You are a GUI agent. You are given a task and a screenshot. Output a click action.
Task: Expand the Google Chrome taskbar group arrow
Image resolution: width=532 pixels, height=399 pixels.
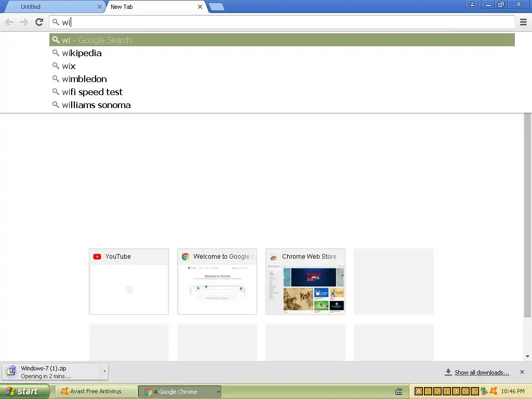[x=218, y=392]
